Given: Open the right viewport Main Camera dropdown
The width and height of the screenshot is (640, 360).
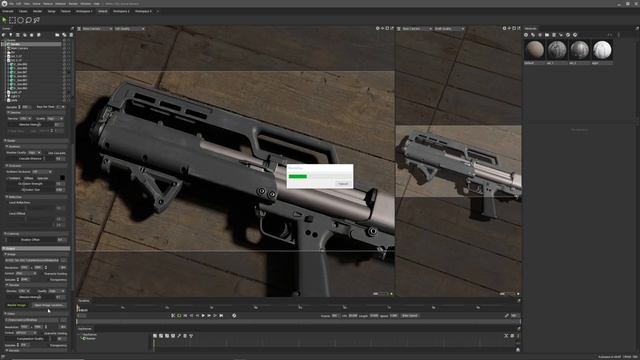Looking at the screenshot, I should tap(417, 29).
